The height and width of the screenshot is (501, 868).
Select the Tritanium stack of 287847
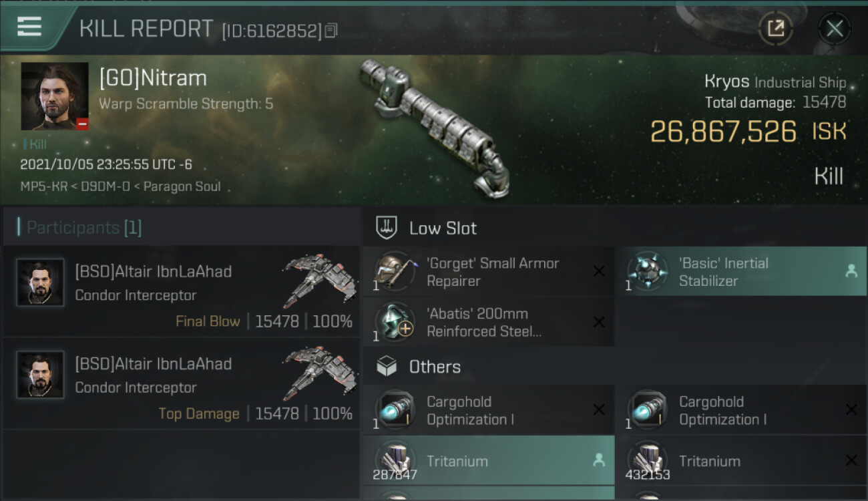point(489,460)
